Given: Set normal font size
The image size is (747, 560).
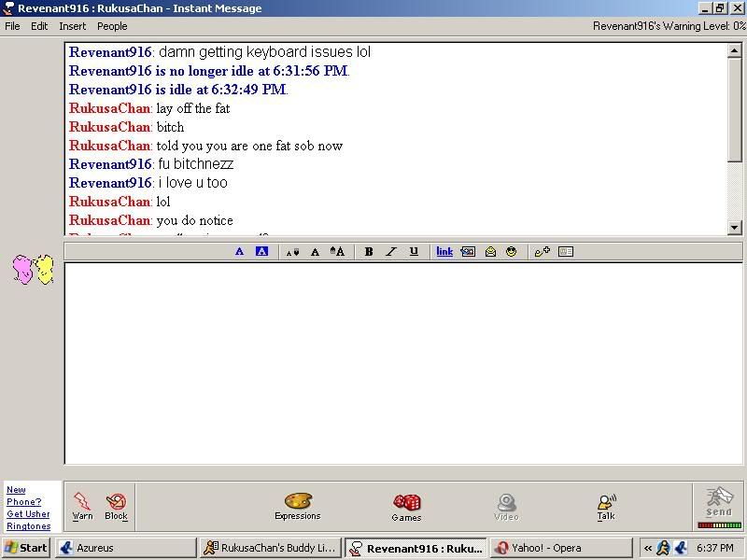Looking at the screenshot, I should 315,252.
